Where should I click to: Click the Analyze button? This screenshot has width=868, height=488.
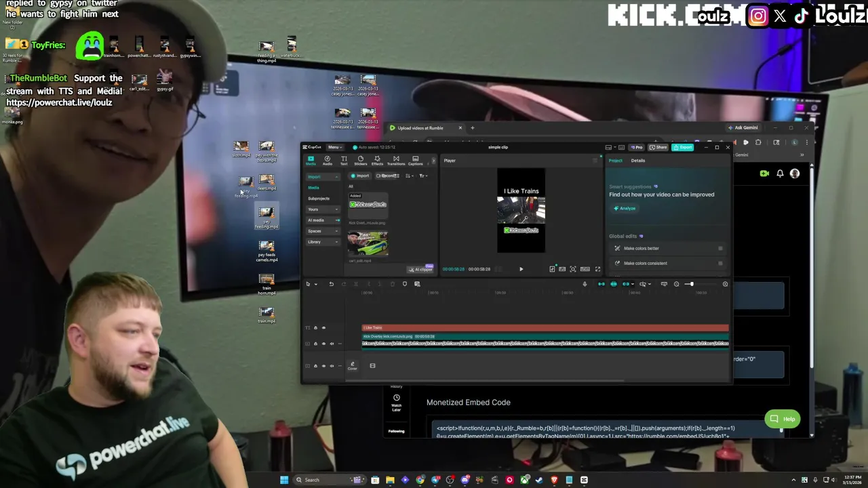point(625,208)
